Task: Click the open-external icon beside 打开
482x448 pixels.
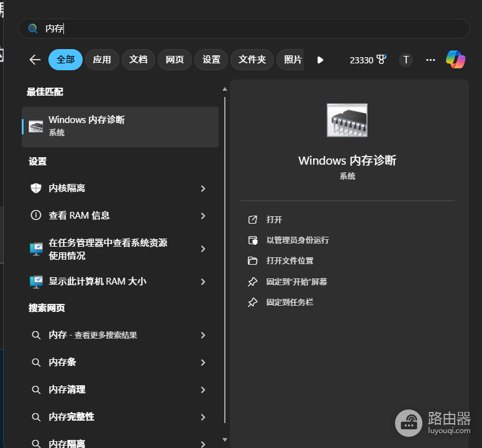Action: [253, 219]
